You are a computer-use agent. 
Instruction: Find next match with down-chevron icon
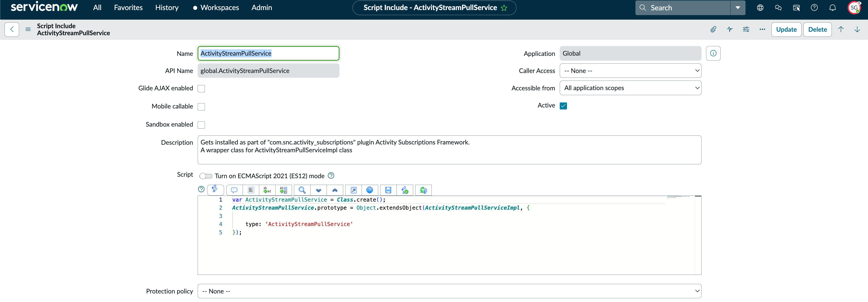tap(318, 190)
